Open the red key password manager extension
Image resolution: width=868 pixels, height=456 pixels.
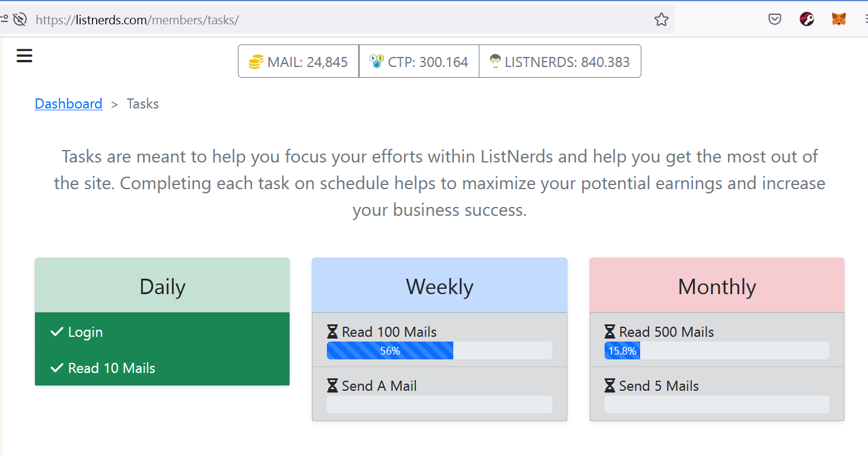[x=807, y=20]
